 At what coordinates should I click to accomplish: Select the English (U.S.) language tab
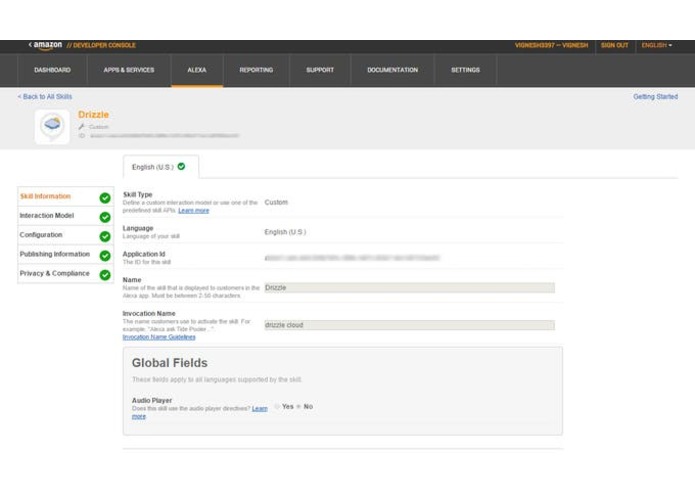[160, 167]
